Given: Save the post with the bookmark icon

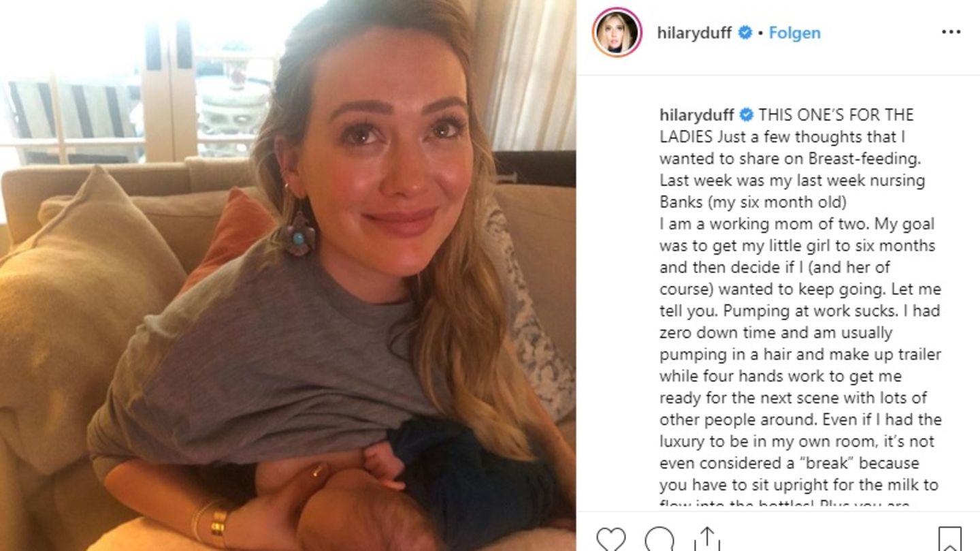Looking at the screenshot, I should click(x=950, y=539).
